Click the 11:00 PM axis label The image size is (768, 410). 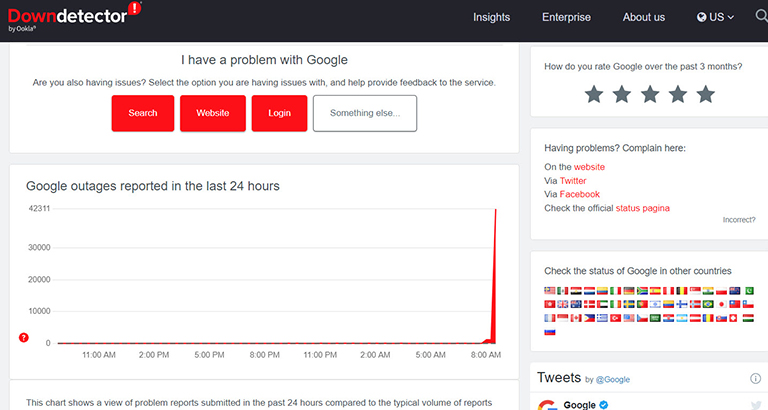(x=320, y=355)
